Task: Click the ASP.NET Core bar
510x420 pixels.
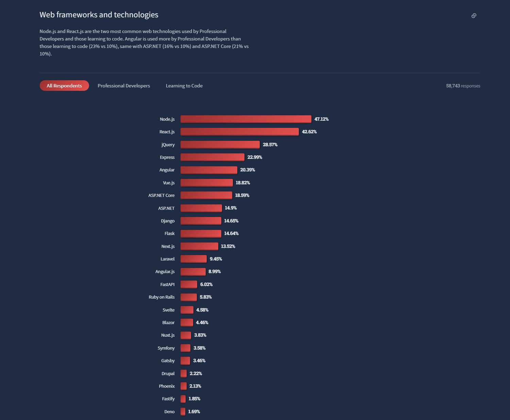Action: pos(206,195)
